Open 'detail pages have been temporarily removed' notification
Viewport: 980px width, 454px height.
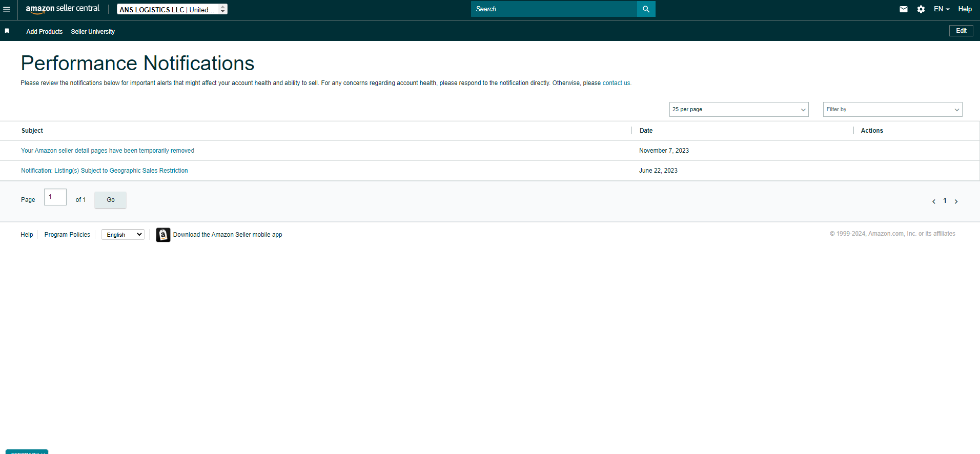coord(108,151)
